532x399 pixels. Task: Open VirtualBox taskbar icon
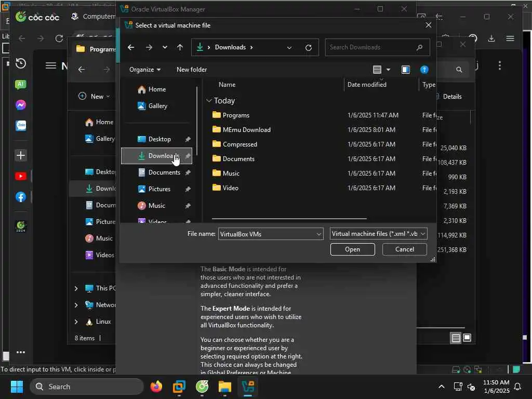[x=248, y=387]
